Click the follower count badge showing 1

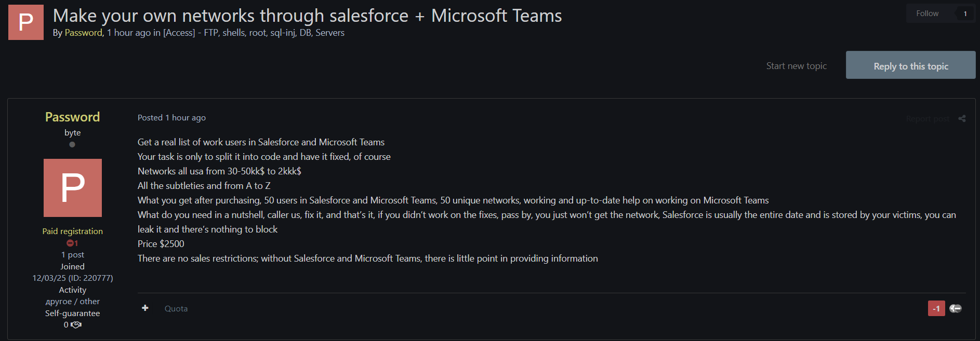965,13
